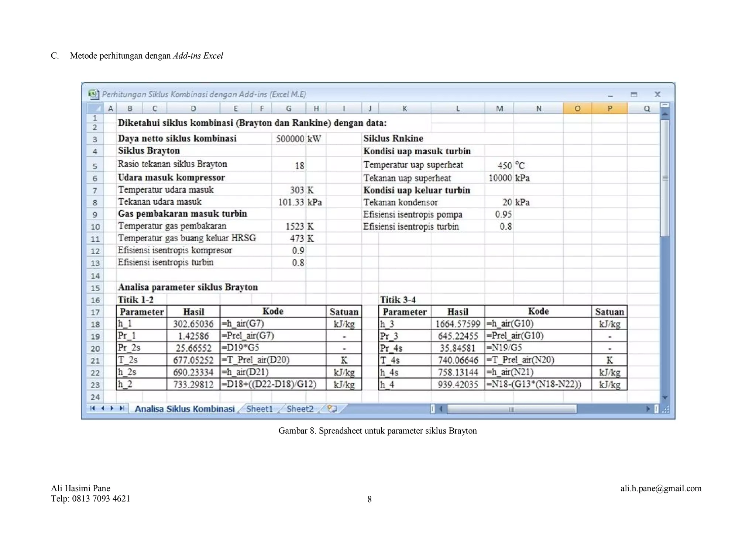
Task: Select the Analisa Siklus Kombinasi sheet tab
Action: coord(184,409)
